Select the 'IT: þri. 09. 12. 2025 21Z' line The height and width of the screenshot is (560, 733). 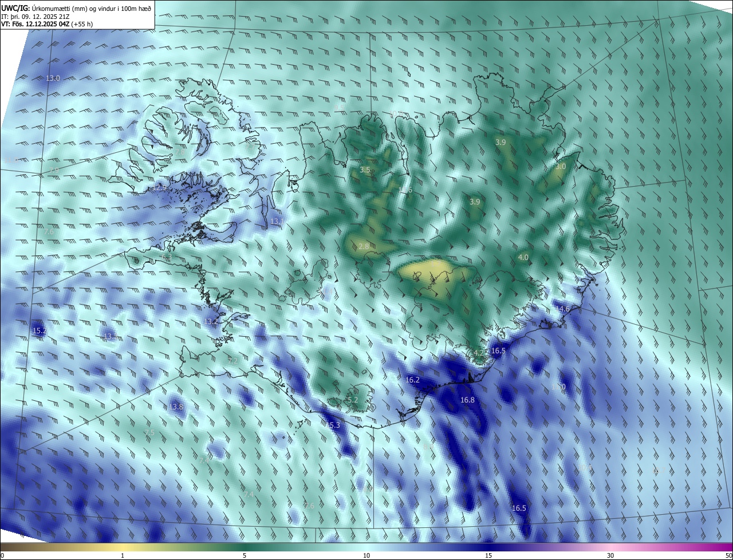click(35, 17)
